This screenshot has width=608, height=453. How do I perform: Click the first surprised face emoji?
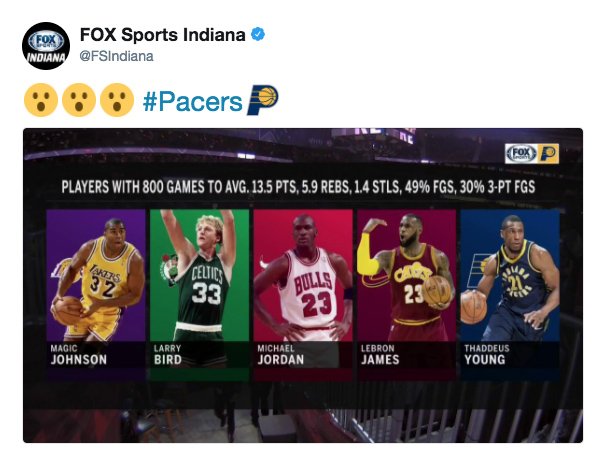pyautogui.click(x=39, y=101)
